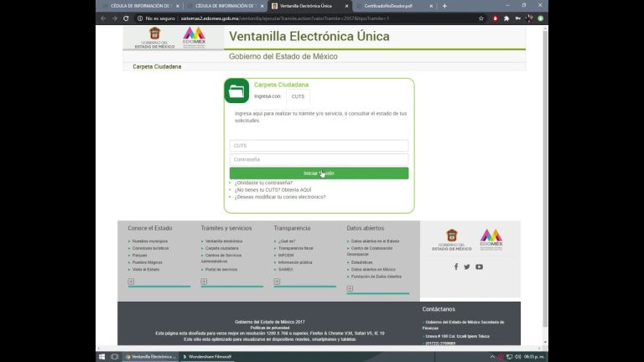Screen dimensions: 644x362
Task: Click the Carpeta Ciudadana green folder icon
Action: coord(236,90)
